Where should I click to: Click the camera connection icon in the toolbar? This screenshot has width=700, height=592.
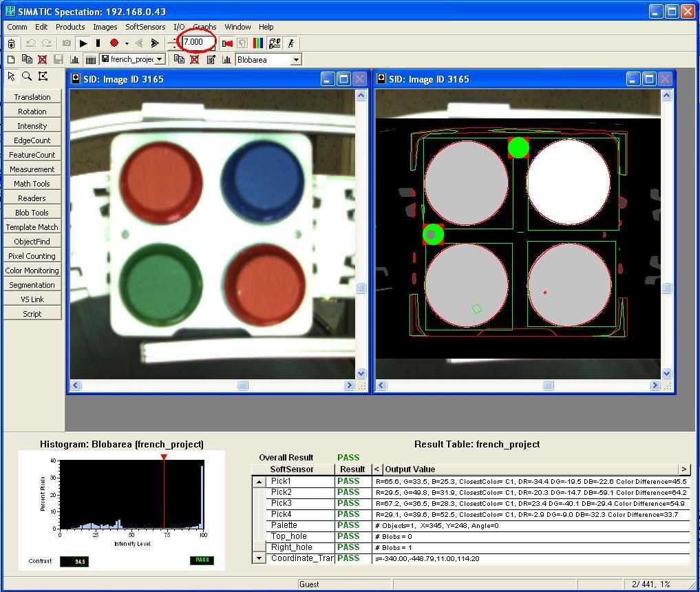pos(12,43)
